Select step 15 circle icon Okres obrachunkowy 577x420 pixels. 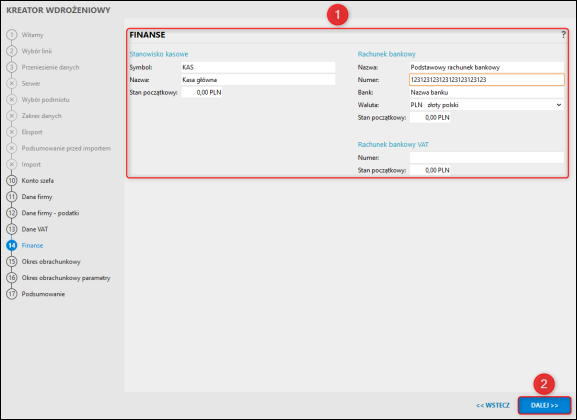[x=12, y=261]
